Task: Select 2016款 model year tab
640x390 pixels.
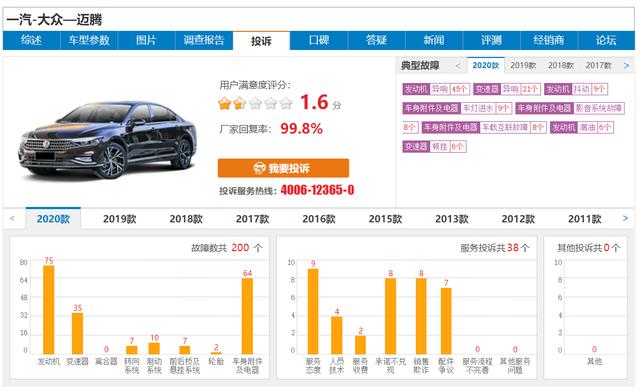Action: tap(319, 219)
